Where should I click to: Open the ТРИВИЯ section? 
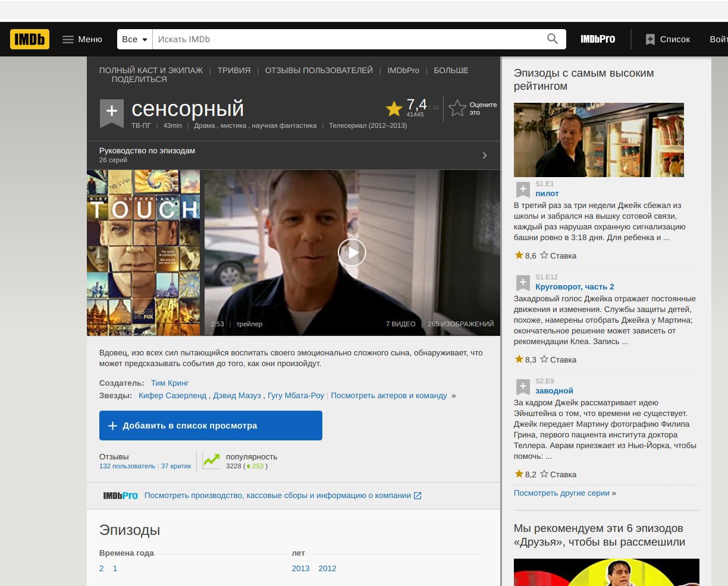[234, 70]
